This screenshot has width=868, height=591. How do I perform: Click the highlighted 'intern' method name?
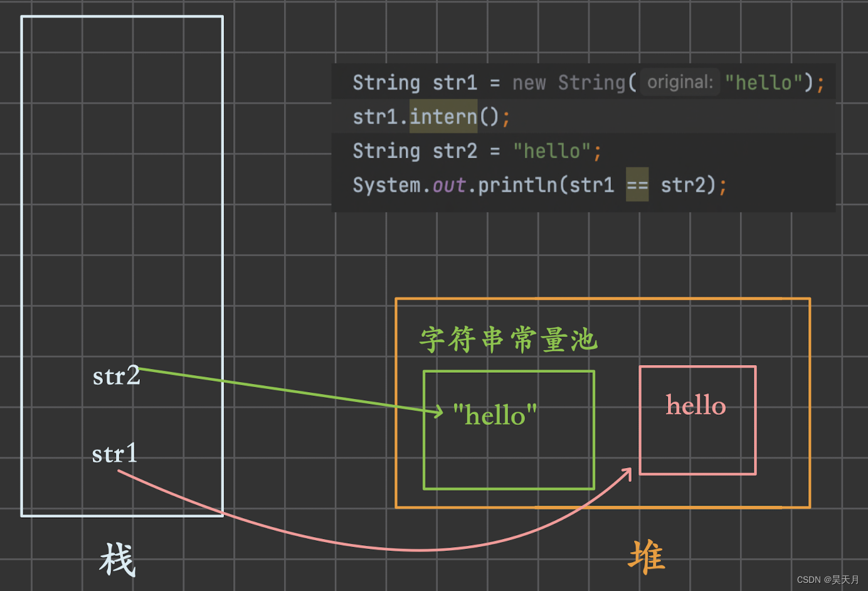tap(443, 116)
